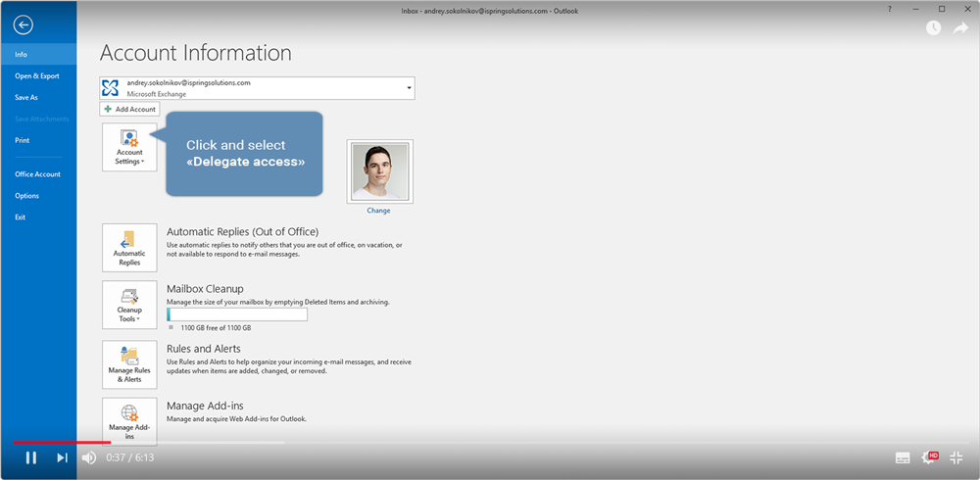The image size is (980, 480).
Task: Open video quality settings gear
Action: pyautogui.click(x=930, y=457)
